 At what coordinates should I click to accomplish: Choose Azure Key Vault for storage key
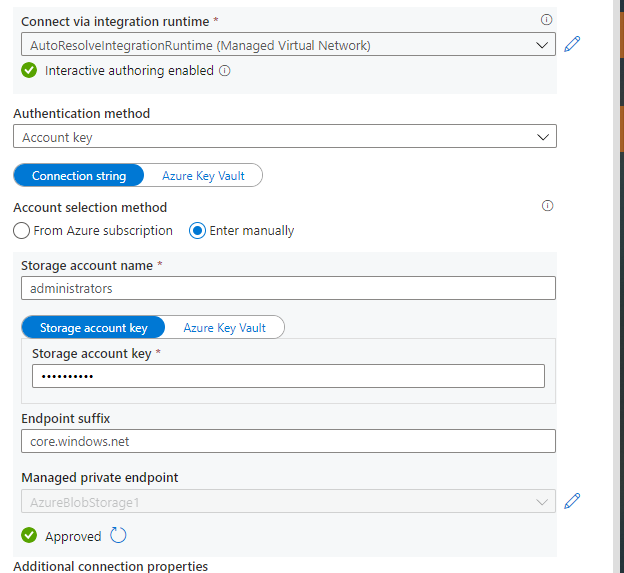coord(225,328)
